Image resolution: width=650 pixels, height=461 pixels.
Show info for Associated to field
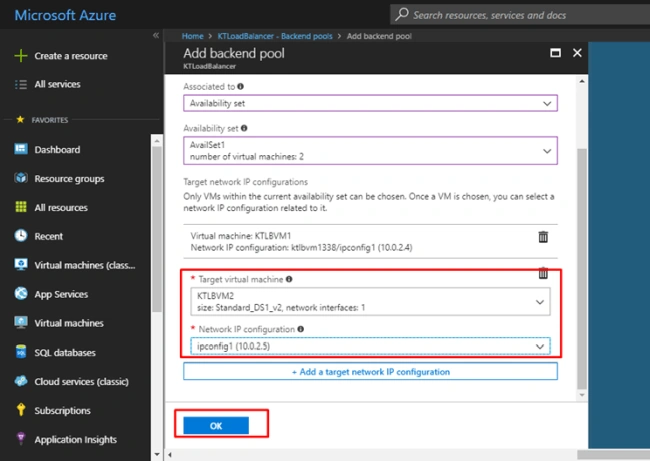pos(240,86)
